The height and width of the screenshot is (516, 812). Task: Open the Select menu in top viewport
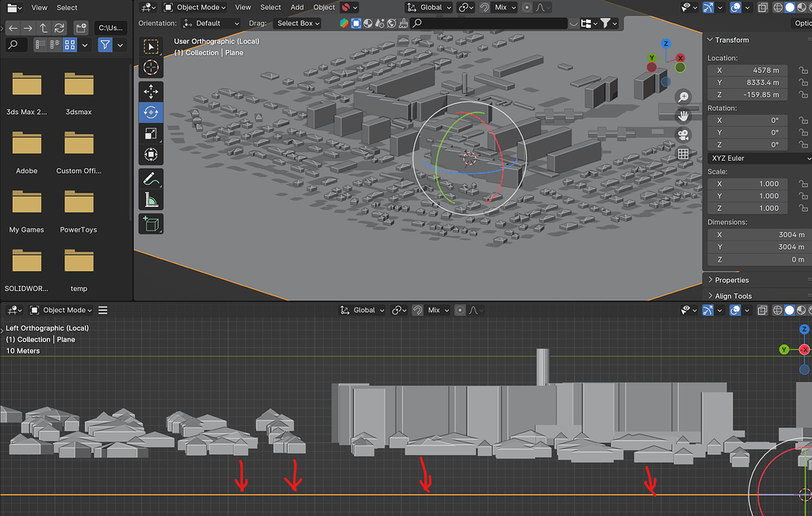[270, 7]
